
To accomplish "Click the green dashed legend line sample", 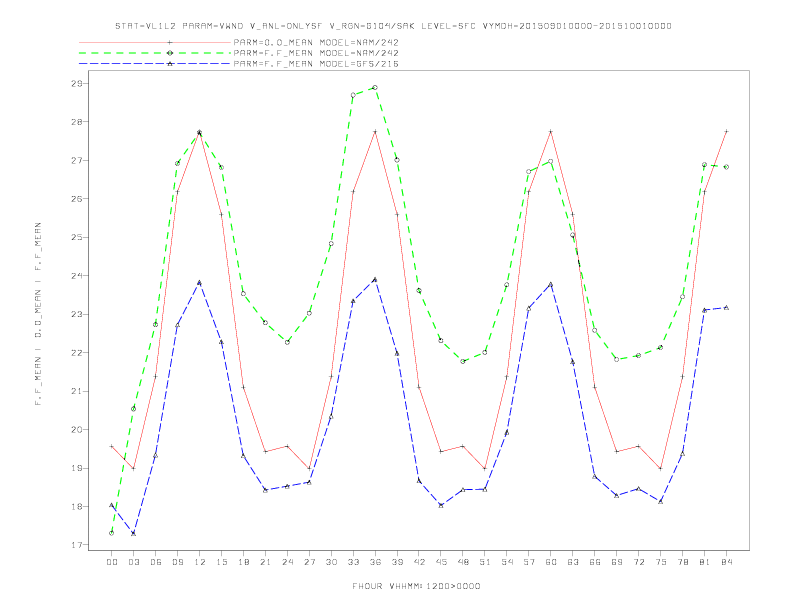I will (x=155, y=53).
